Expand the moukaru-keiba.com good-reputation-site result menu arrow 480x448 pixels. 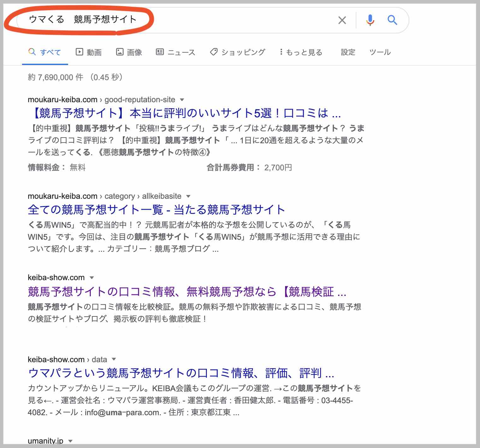[x=181, y=100]
